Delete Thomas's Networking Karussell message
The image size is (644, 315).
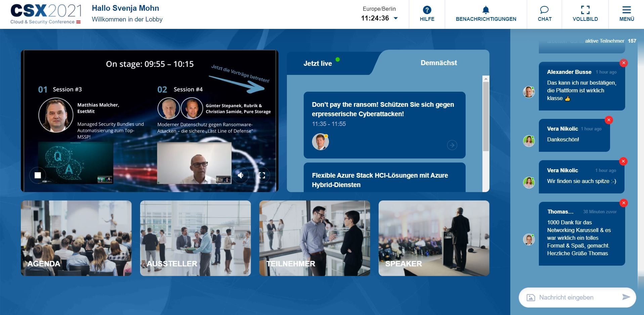(624, 203)
